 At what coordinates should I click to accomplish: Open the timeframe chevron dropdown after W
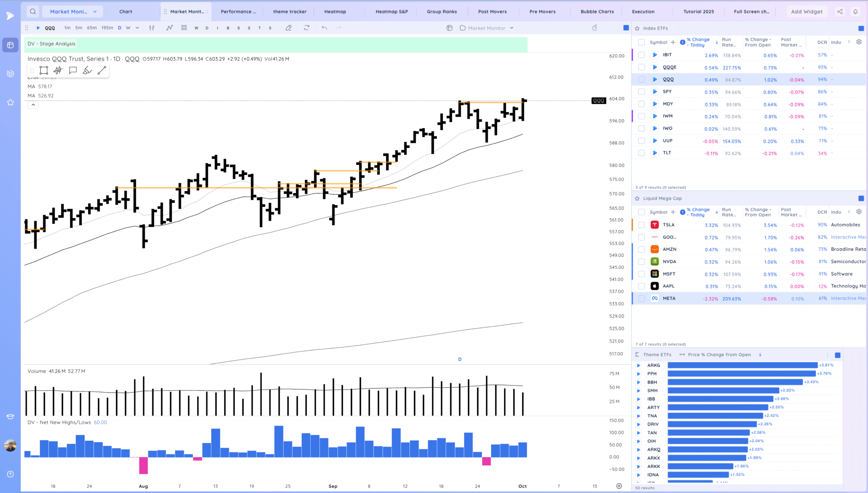(137, 28)
